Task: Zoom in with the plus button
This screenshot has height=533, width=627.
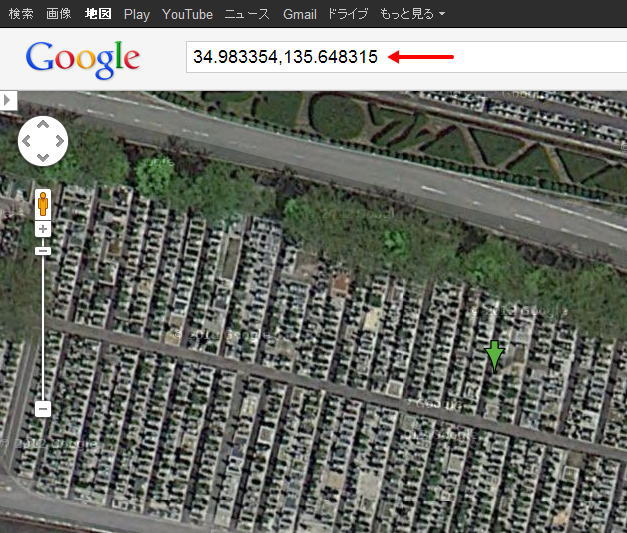Action: click(43, 230)
